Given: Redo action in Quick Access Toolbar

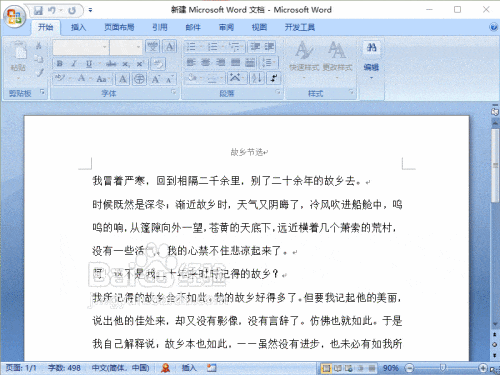Looking at the screenshot, I should 72,11.
